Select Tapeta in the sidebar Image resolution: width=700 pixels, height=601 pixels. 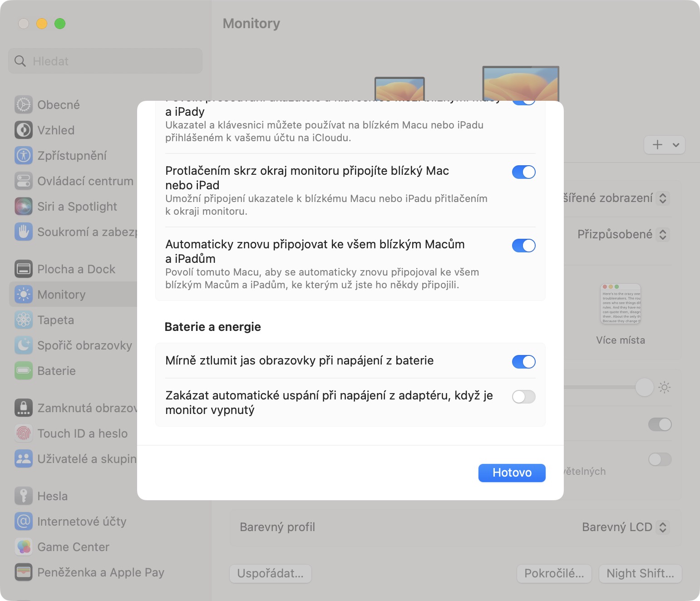pos(55,320)
